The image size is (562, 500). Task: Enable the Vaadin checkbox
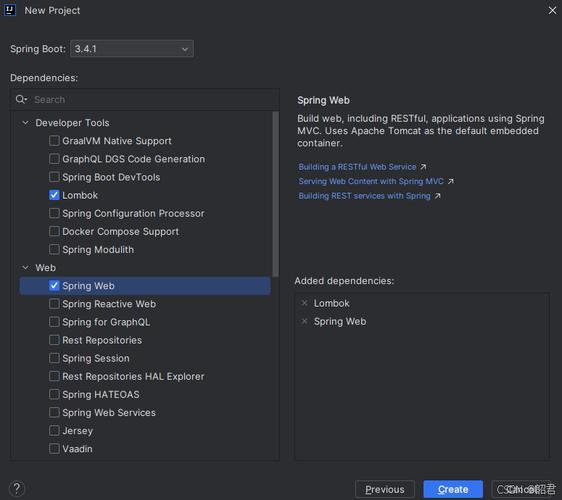(x=54, y=448)
